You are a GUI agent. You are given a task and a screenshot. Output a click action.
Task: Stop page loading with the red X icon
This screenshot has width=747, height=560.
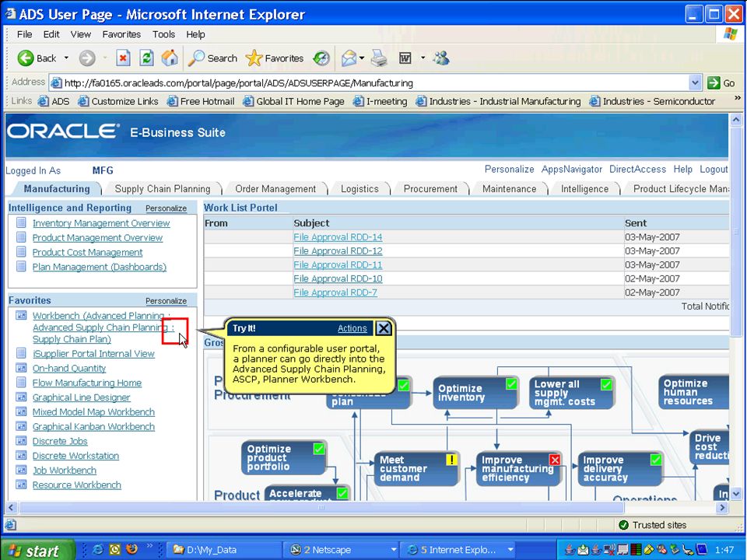(x=123, y=58)
